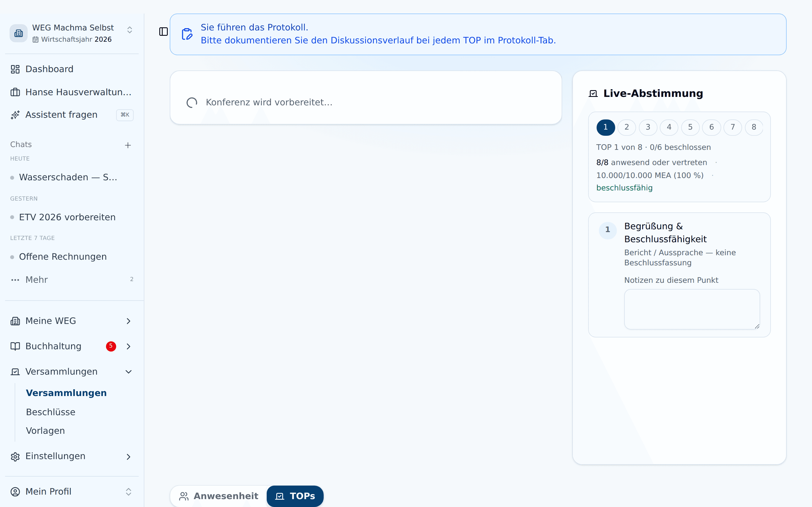The image size is (812, 507).
Task: Select TOP number 8 circle
Action: tap(754, 127)
